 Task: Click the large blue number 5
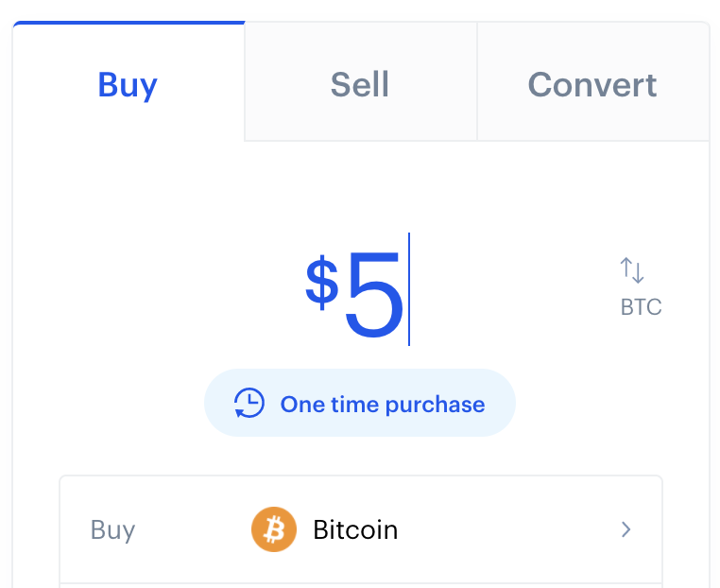[374, 294]
